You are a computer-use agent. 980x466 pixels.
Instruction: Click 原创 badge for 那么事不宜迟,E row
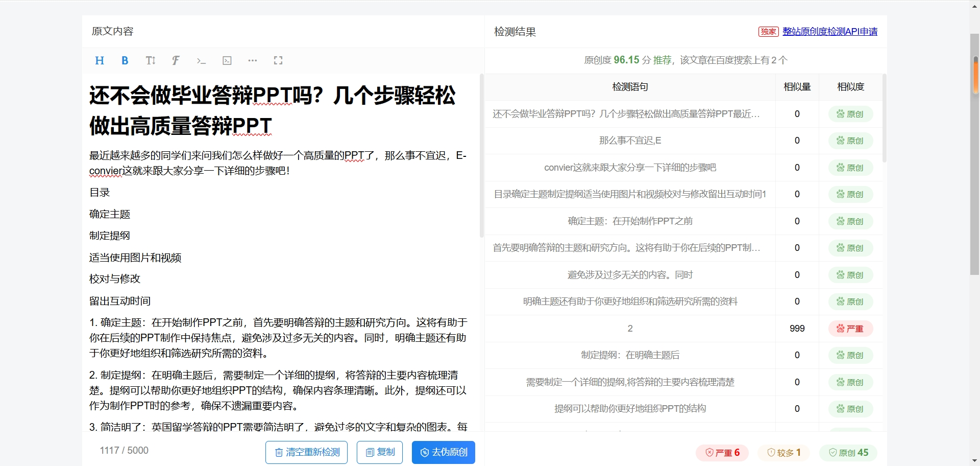point(850,141)
